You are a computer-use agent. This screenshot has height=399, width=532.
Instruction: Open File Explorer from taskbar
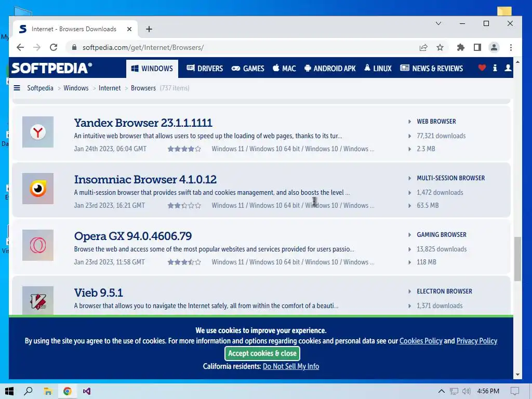(48, 391)
